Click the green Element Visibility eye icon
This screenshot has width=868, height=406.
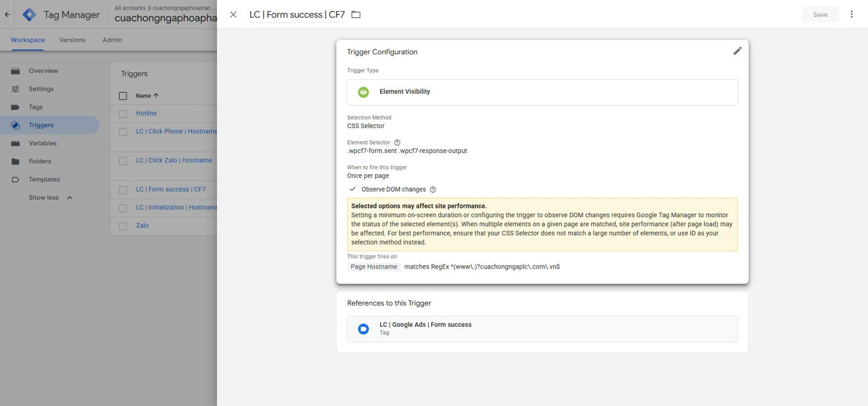coord(363,92)
